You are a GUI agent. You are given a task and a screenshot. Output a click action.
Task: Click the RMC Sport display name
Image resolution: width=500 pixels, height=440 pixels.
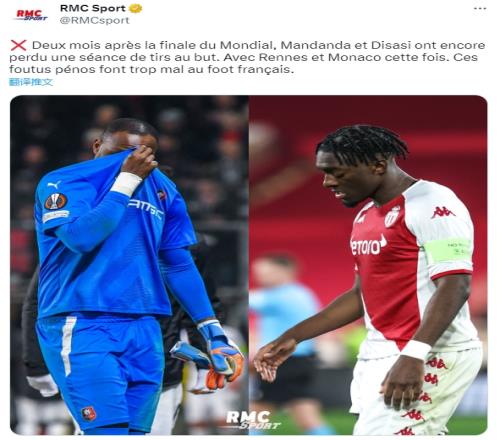(93, 8)
